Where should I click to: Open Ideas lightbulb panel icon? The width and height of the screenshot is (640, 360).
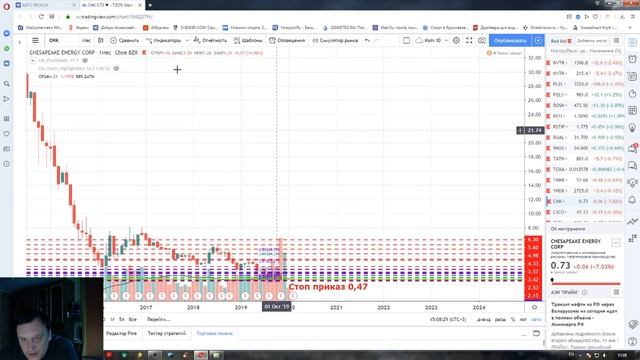(632, 128)
